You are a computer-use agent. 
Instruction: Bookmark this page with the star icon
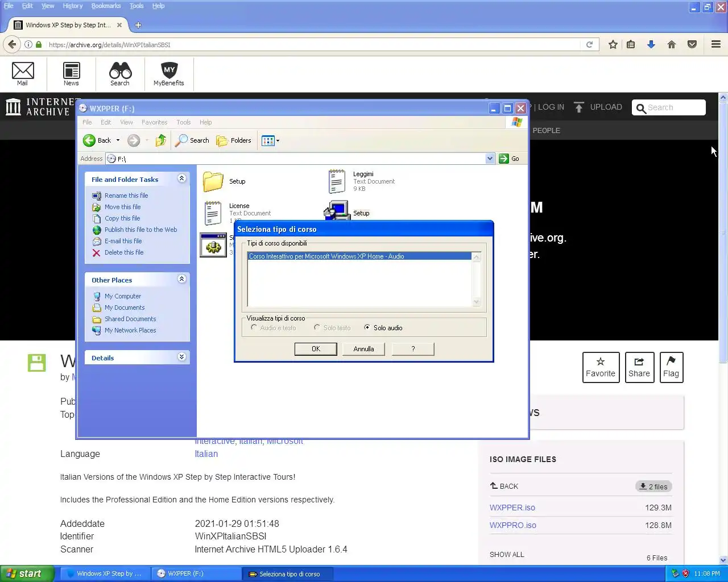[x=613, y=44]
